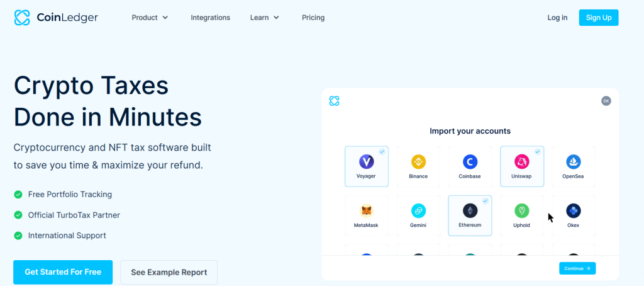Screen dimensions: 644x286
Task: Click CoinLedger logo inside import panel
Action: (335, 101)
